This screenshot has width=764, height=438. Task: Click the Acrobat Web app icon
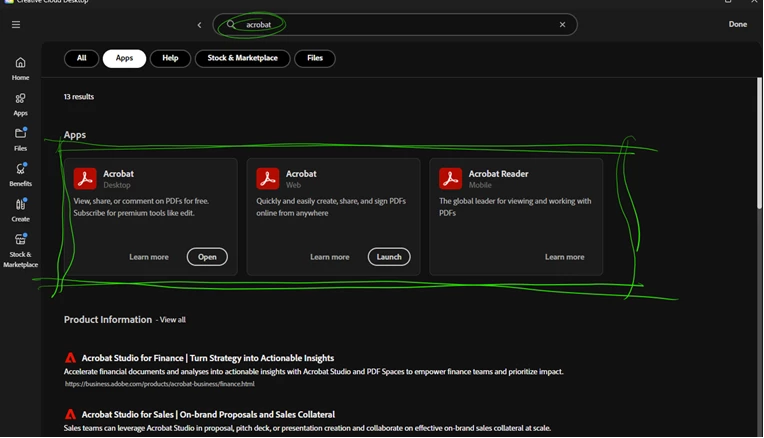[x=267, y=178]
